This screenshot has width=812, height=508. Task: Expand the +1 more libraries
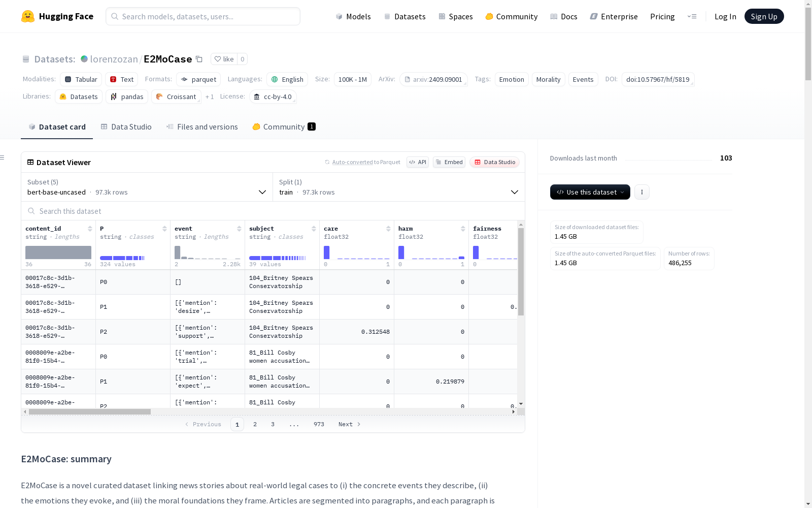(210, 97)
